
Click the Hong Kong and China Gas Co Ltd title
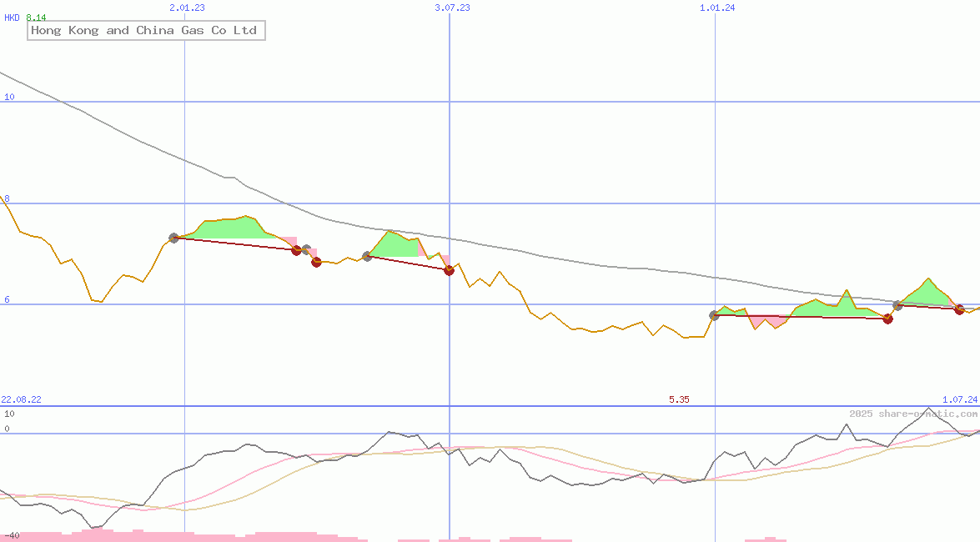[146, 31]
